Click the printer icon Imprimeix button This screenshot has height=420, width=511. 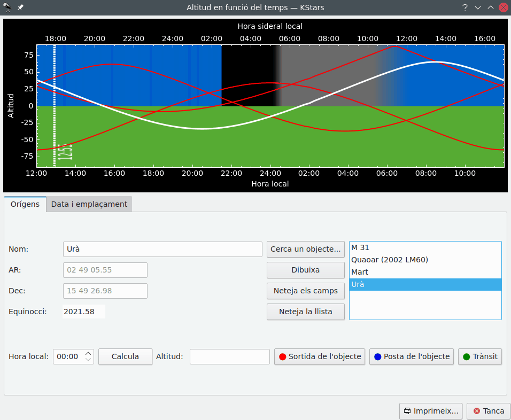click(x=430, y=411)
